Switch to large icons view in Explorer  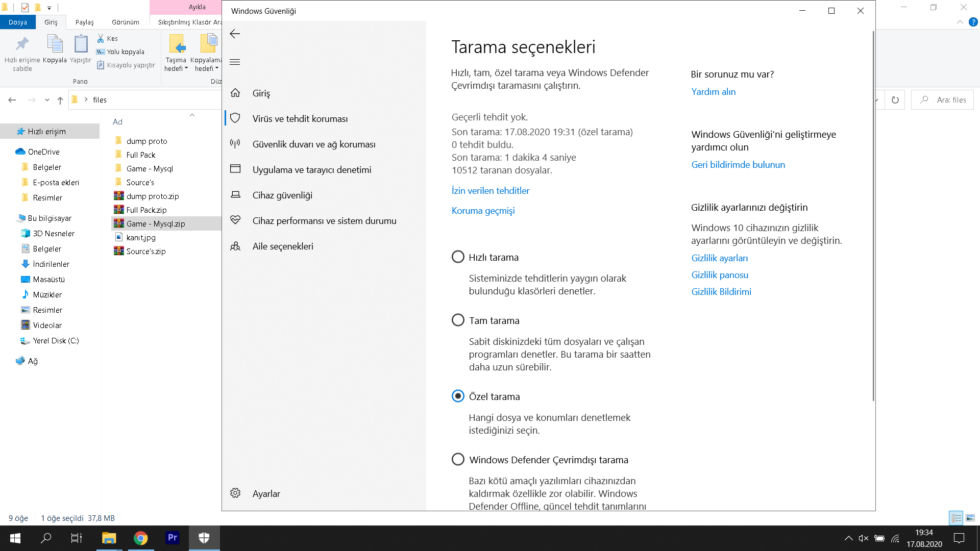[970, 518]
